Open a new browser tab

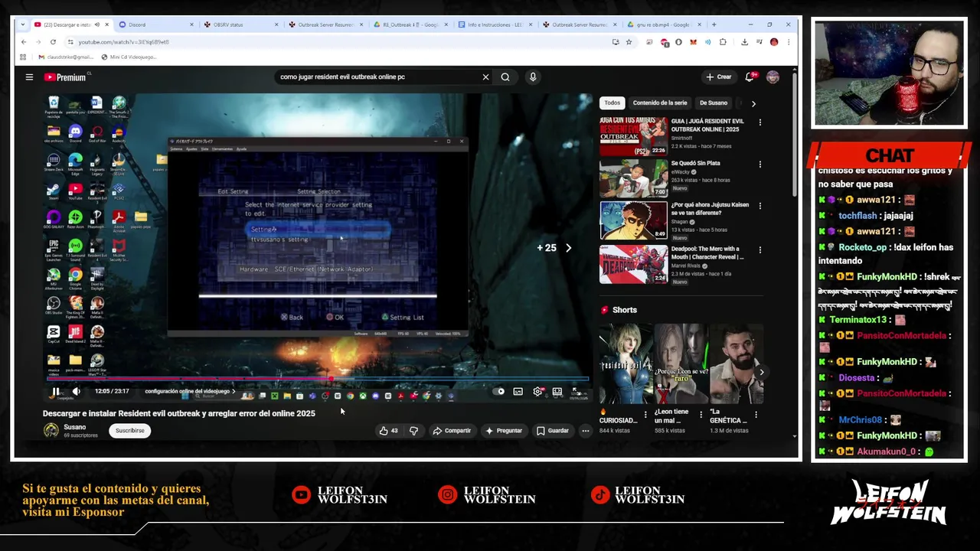coord(714,24)
